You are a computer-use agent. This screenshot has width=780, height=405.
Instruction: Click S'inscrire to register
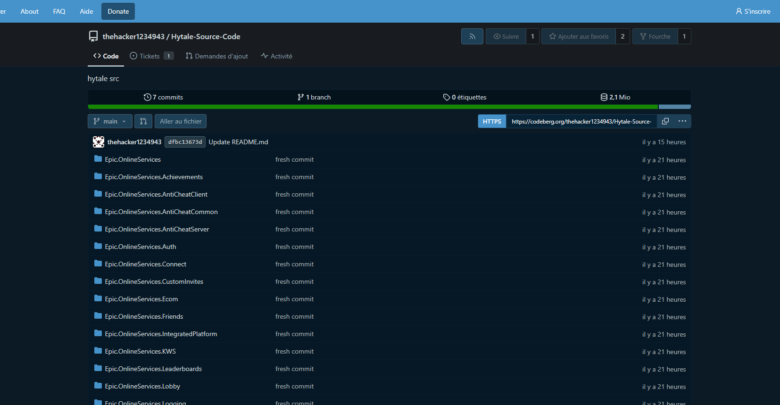[x=753, y=11]
